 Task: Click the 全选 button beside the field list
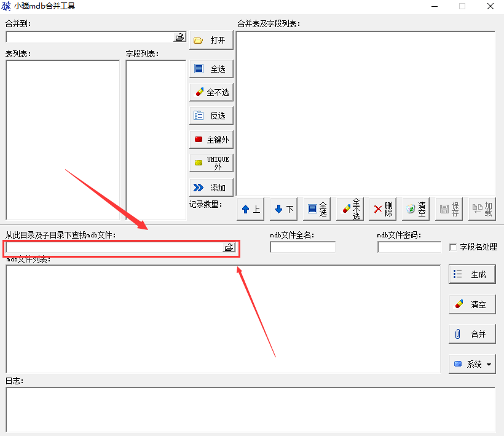click(x=211, y=69)
